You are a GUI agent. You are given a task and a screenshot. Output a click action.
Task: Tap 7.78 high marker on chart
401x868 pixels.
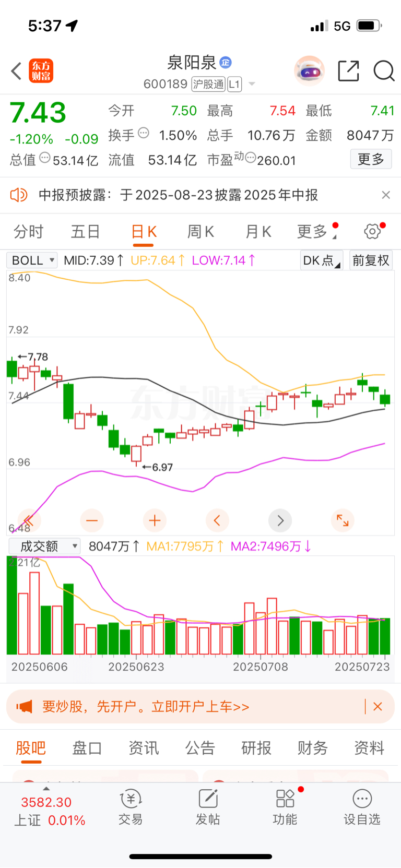(33, 357)
